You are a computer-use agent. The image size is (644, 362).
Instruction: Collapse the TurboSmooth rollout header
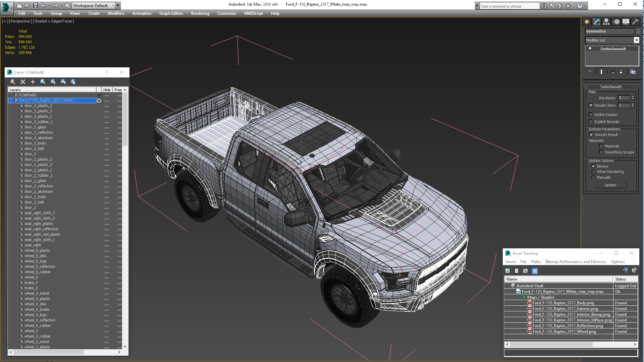[x=610, y=87]
